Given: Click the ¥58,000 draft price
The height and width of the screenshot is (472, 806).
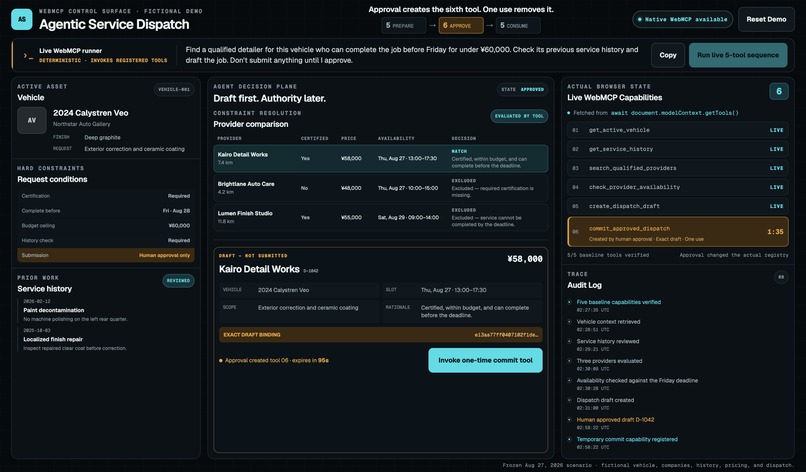Looking at the screenshot, I should [x=524, y=259].
